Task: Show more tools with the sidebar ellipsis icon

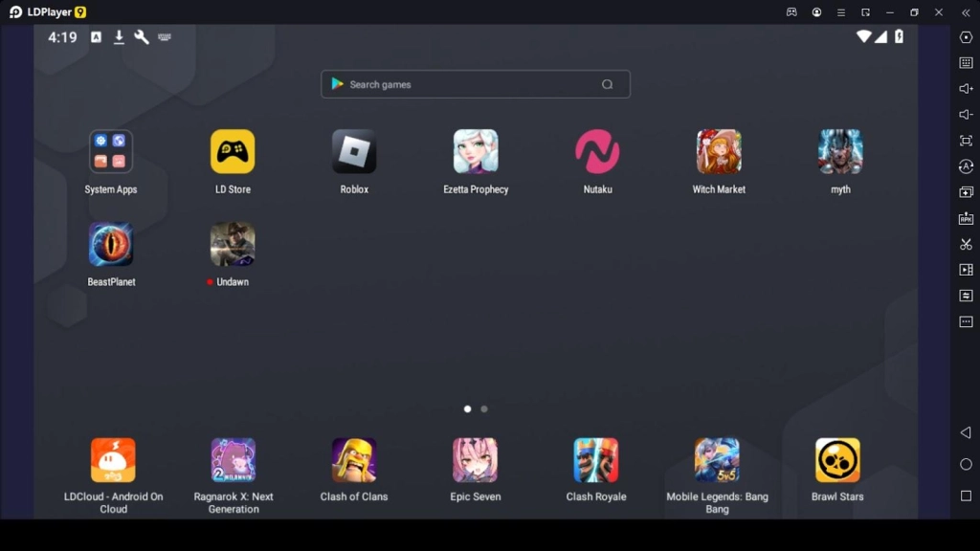Action: 966,321
